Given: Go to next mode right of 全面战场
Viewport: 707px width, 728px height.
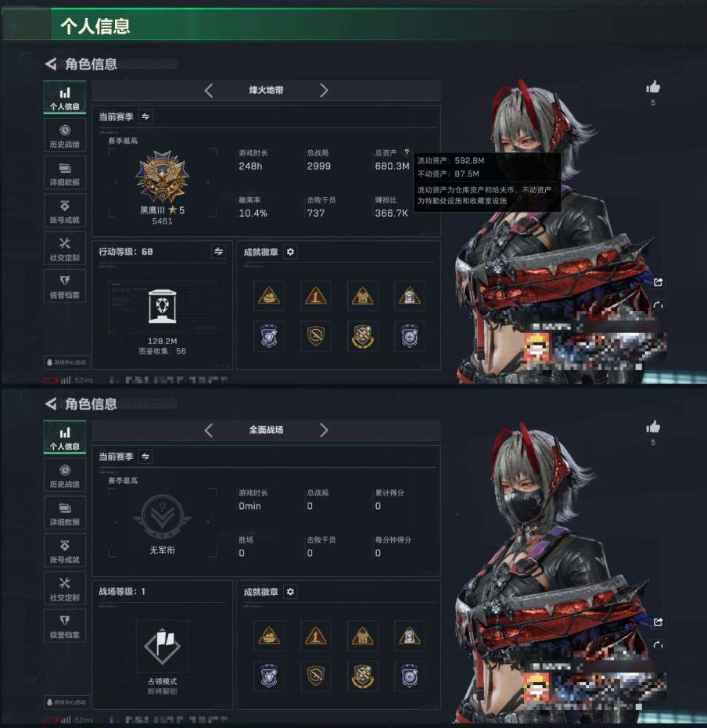Looking at the screenshot, I should 324,430.
